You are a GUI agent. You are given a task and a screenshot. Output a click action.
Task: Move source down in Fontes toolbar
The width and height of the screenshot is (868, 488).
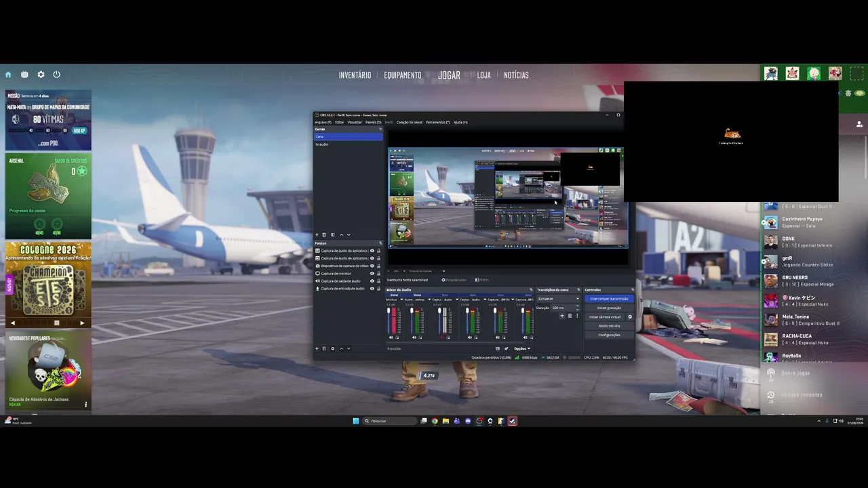coord(349,348)
